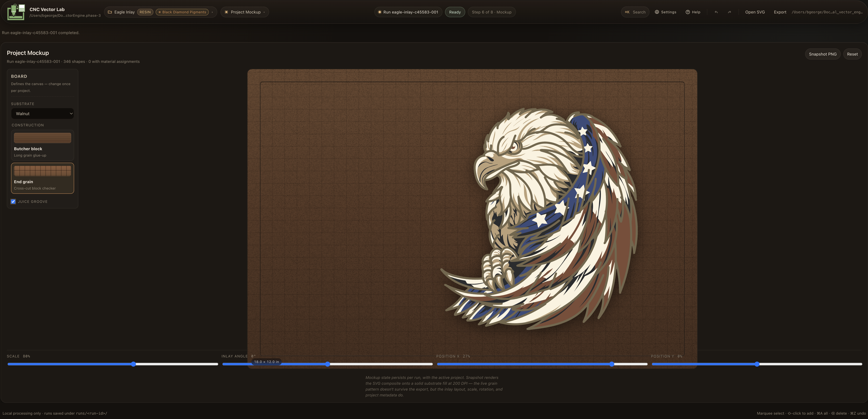Select the End grain construction option
The image size is (868, 419).
[x=42, y=178]
